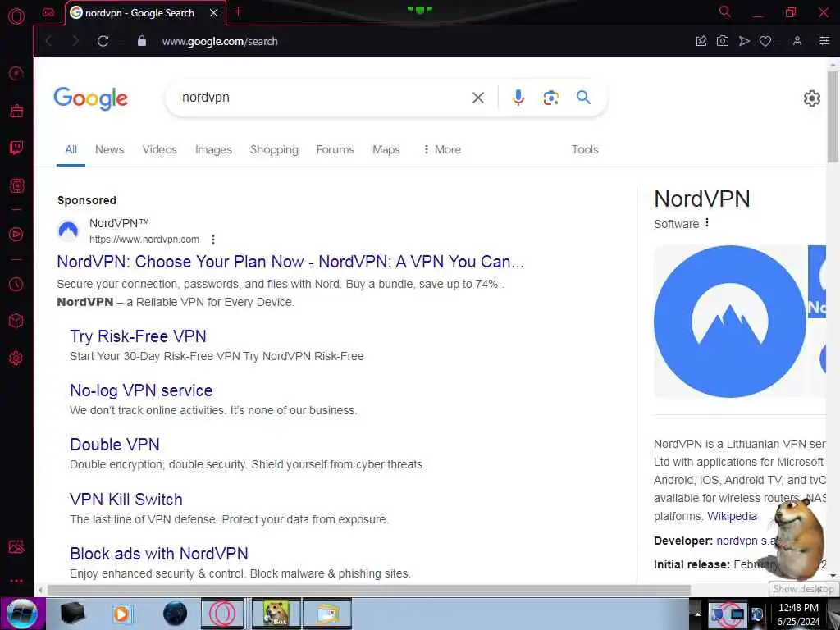
Task: Click the Google logo
Action: click(x=90, y=98)
